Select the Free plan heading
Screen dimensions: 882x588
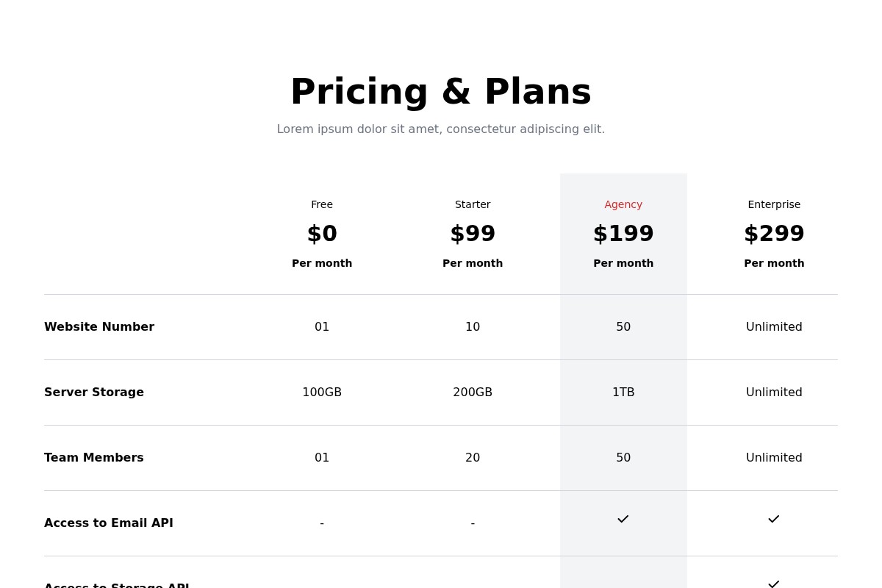click(322, 204)
